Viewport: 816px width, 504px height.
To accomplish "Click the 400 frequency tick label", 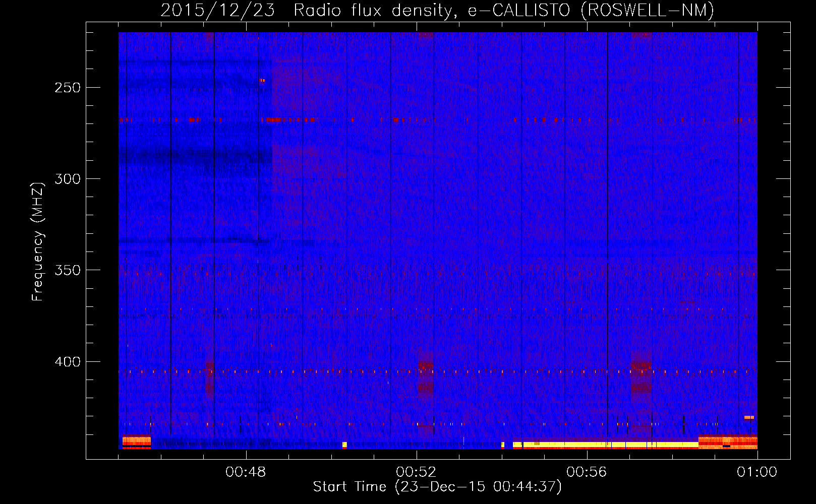I will 68,362.
